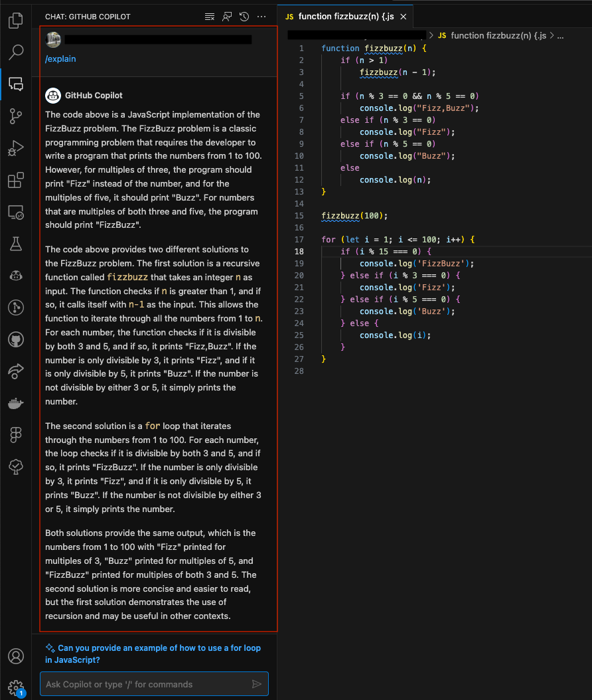Click console.log("Fizz,Buzz") on line 6
Image resolution: width=592 pixels, height=700 pixels.
pyautogui.click(x=419, y=108)
